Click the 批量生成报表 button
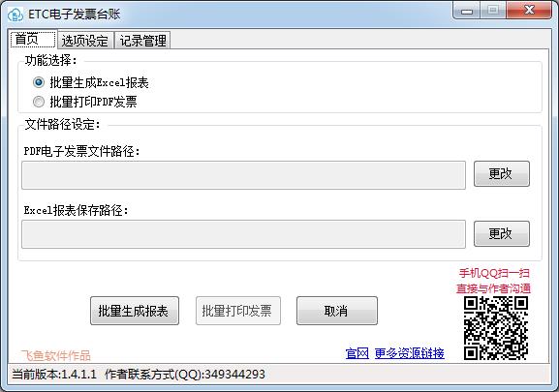The image size is (559, 392). [135, 311]
